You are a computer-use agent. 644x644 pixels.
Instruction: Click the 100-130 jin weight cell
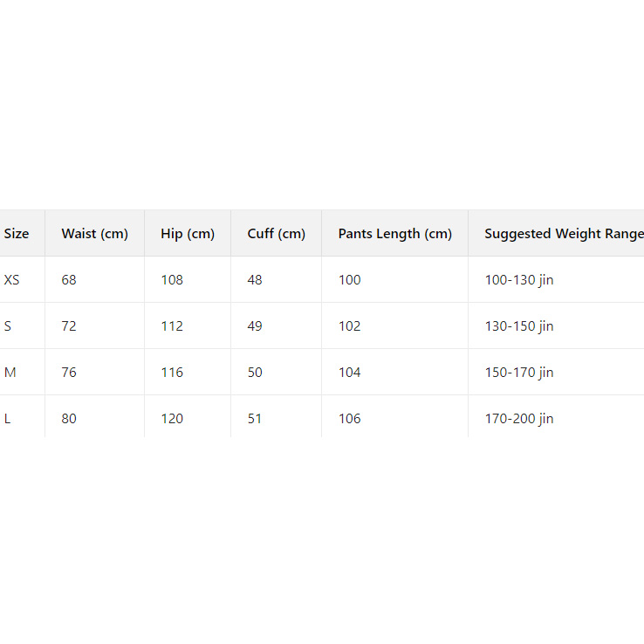click(519, 280)
